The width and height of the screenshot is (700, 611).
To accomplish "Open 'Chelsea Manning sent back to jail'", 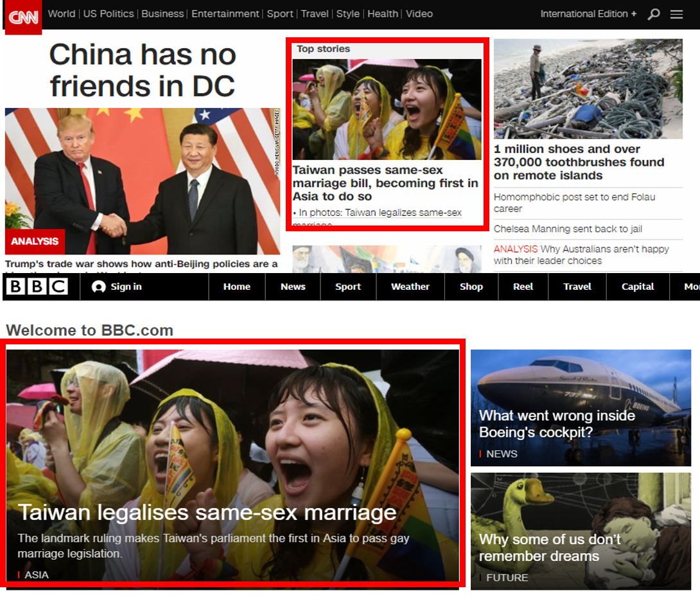I will tap(568, 229).
